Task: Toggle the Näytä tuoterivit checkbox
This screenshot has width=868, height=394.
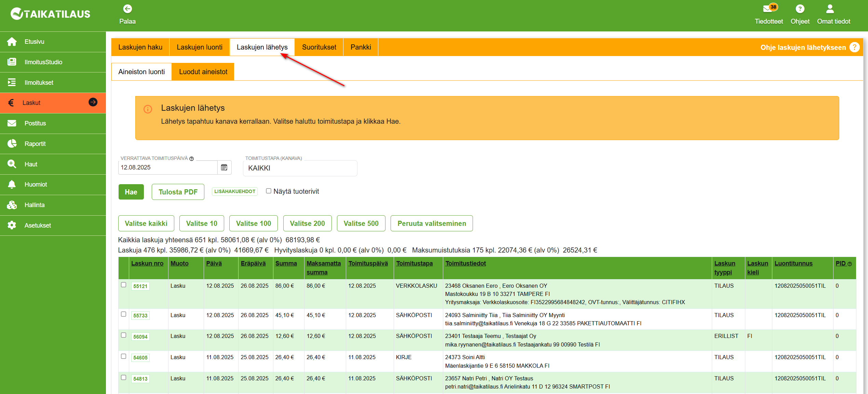Action: tap(269, 191)
